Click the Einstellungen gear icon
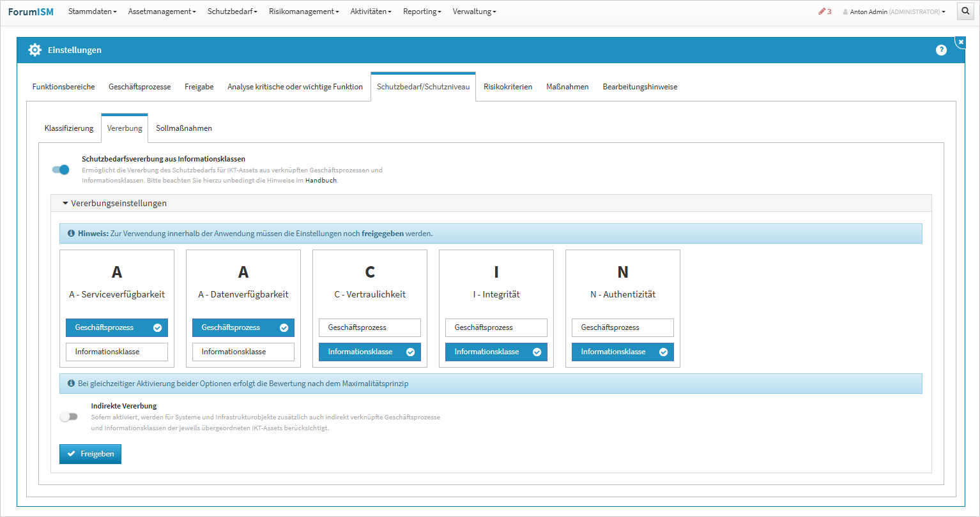 tap(35, 50)
